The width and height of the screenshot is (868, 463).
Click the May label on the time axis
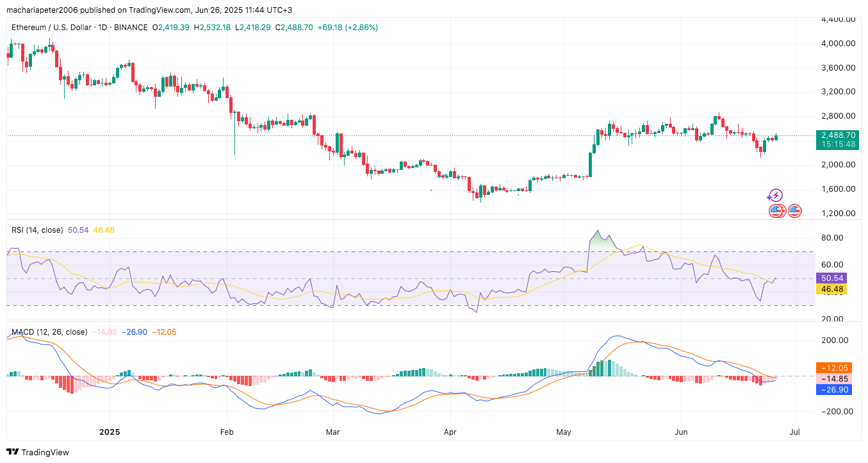pos(564,432)
